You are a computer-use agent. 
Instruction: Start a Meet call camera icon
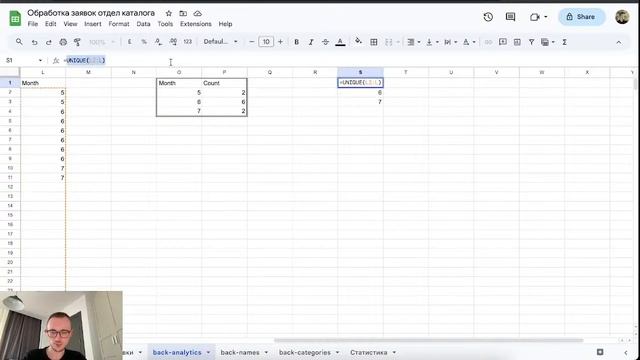534,17
